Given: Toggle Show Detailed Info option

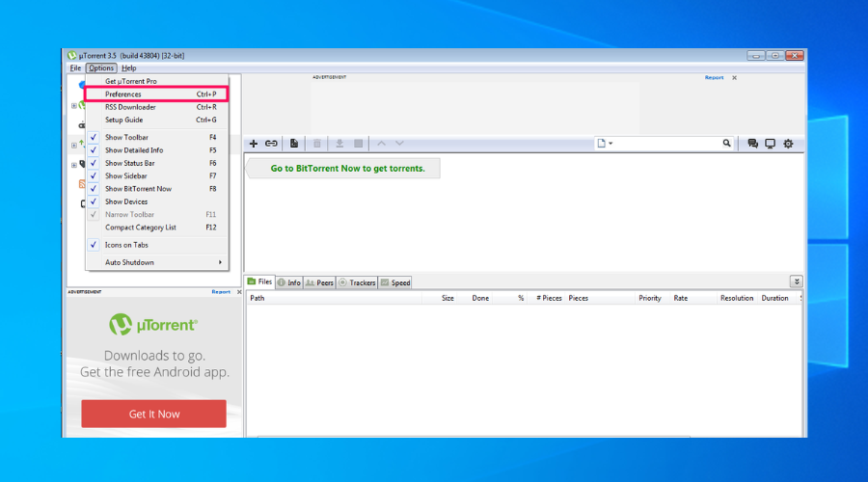Looking at the screenshot, I should click(156, 150).
